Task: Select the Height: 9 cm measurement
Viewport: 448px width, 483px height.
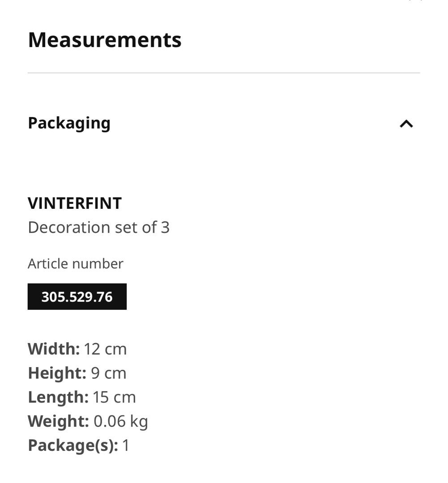Action: [x=77, y=373]
